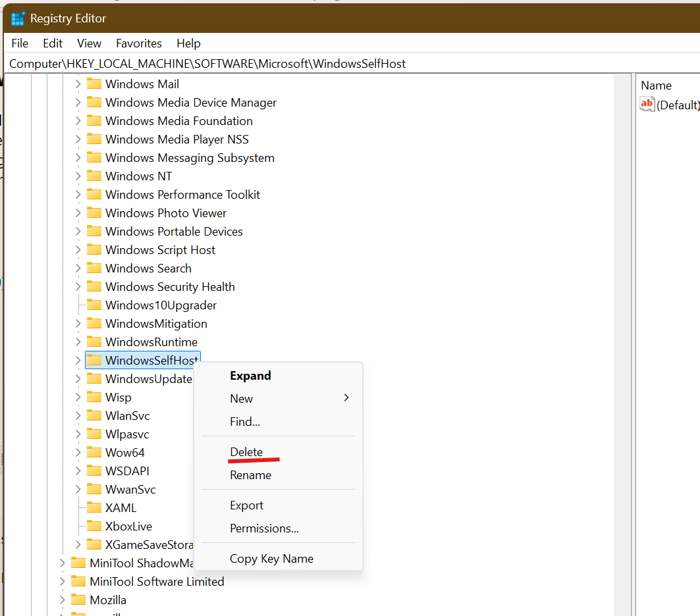Expand the Windows Messaging Subsystem key
This screenshot has width=700, height=616.
tap(78, 157)
